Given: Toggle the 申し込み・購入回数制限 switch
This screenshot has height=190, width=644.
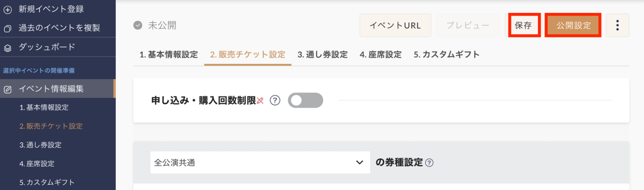Looking at the screenshot, I should coord(305,100).
